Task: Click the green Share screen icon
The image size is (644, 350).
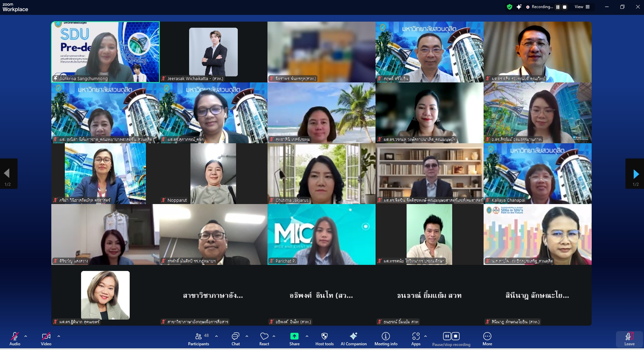Action: tap(294, 336)
